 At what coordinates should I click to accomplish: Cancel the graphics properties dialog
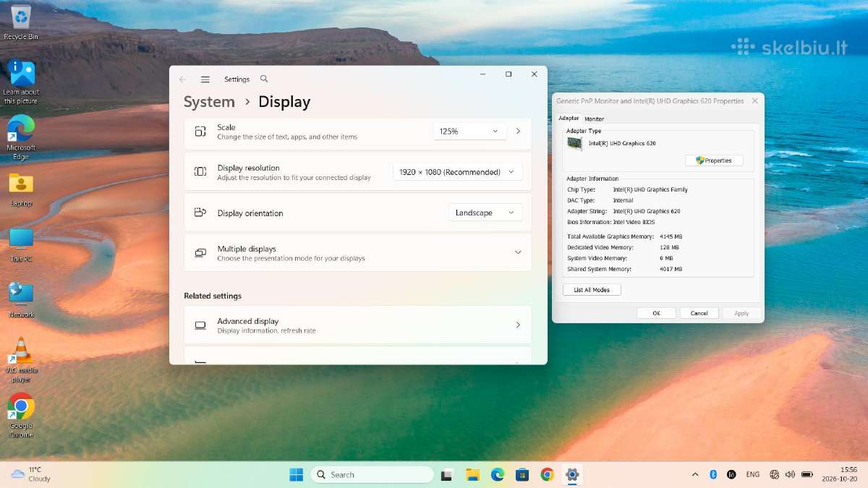pyautogui.click(x=699, y=313)
